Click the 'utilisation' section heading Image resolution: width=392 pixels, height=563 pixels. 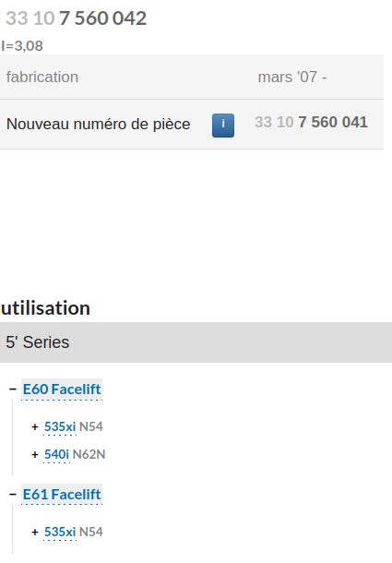click(x=45, y=308)
